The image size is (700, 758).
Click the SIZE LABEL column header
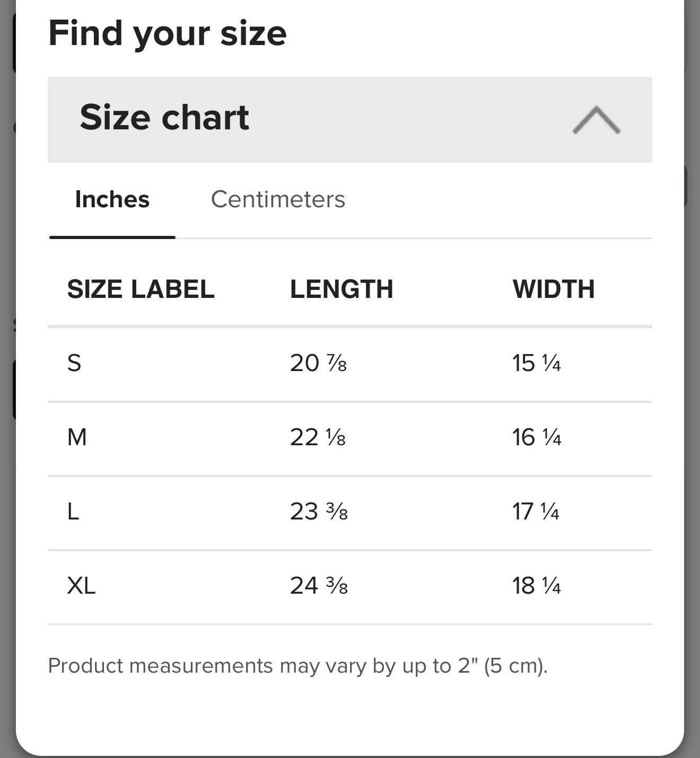(141, 289)
